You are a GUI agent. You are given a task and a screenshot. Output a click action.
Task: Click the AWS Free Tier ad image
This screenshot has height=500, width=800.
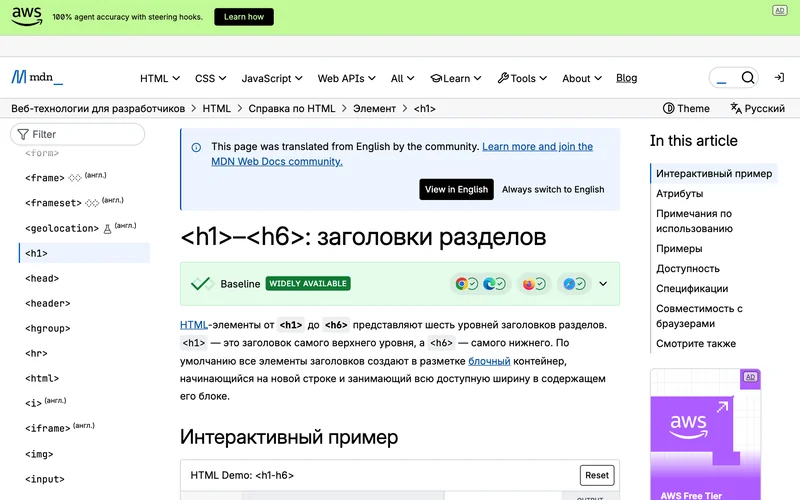click(x=705, y=434)
